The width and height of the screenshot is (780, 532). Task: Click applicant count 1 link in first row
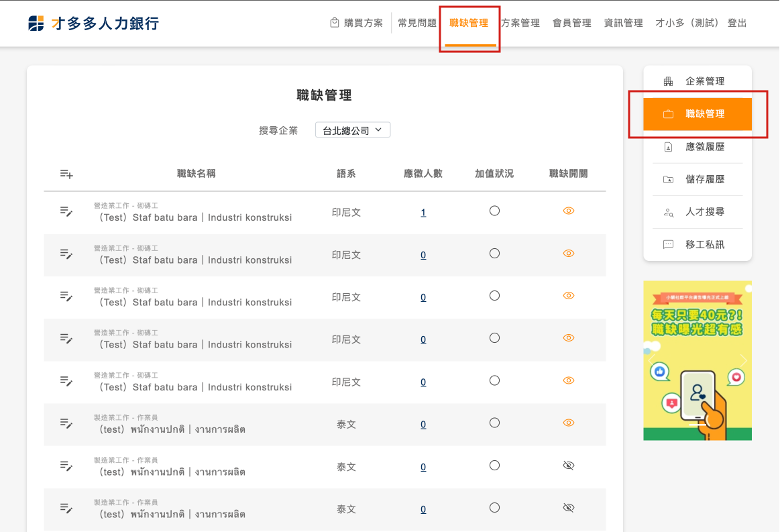pyautogui.click(x=423, y=213)
